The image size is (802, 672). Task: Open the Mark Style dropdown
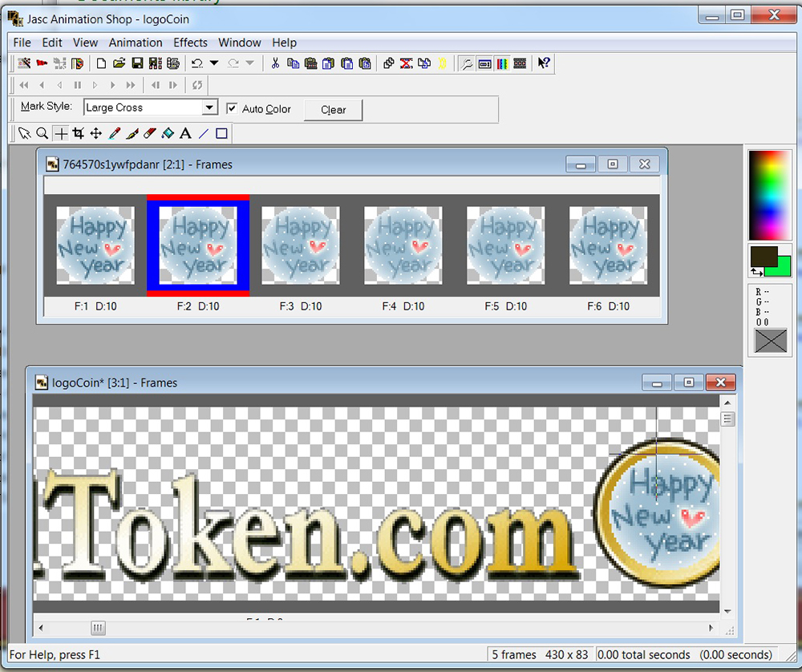point(209,107)
